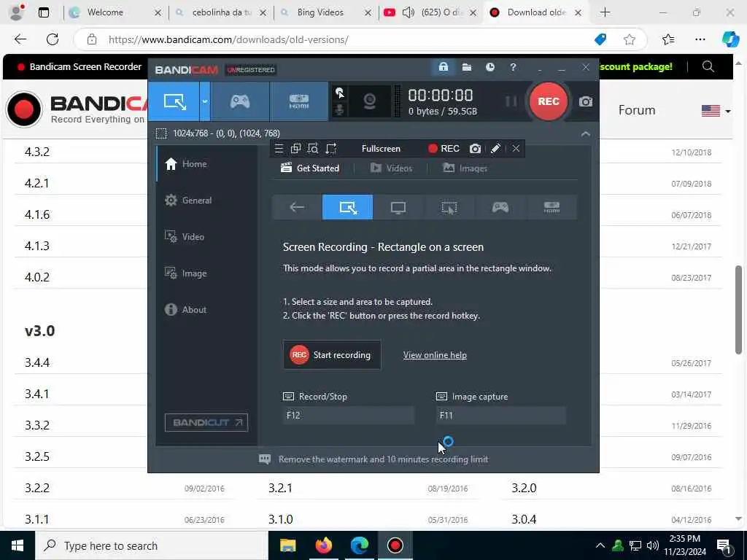Viewport: 747px width, 560px height.
Task: Switch to Game recording mode in the top bar
Action: coord(239,101)
